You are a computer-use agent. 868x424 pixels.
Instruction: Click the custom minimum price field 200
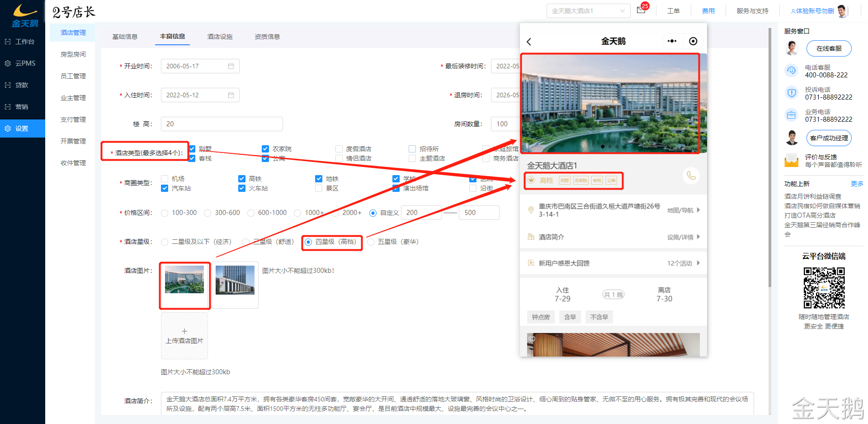point(421,213)
